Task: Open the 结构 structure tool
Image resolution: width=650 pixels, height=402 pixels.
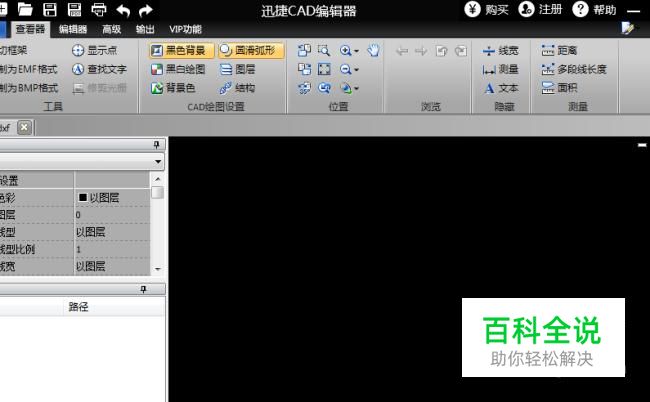Action: (237, 88)
